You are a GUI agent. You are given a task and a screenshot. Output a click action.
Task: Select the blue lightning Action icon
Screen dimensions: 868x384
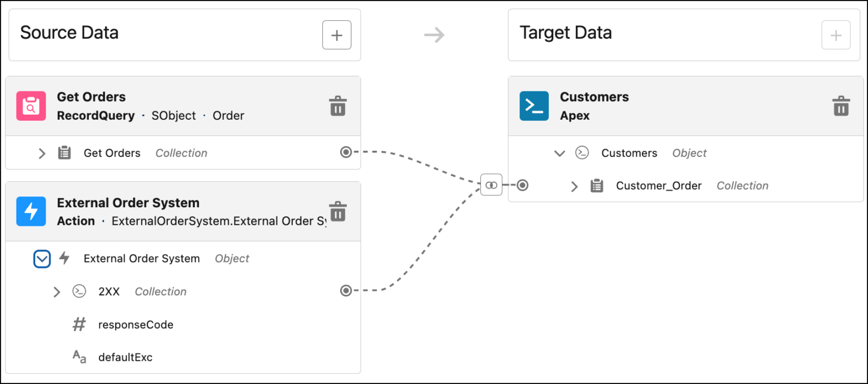point(31,211)
